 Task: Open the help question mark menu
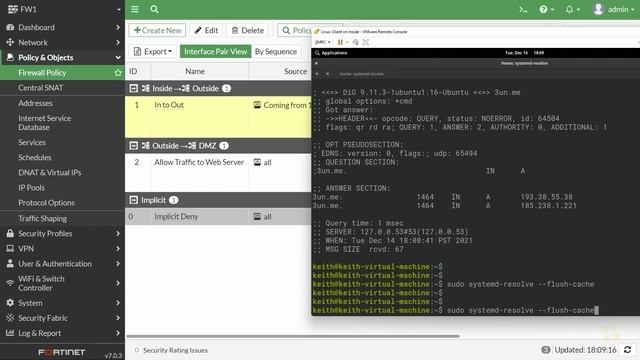(546, 9)
